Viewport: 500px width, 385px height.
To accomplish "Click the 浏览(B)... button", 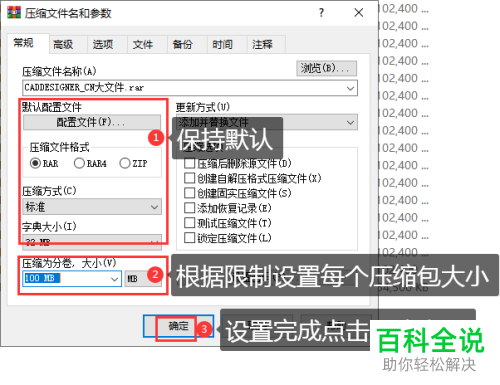I will pos(327,68).
